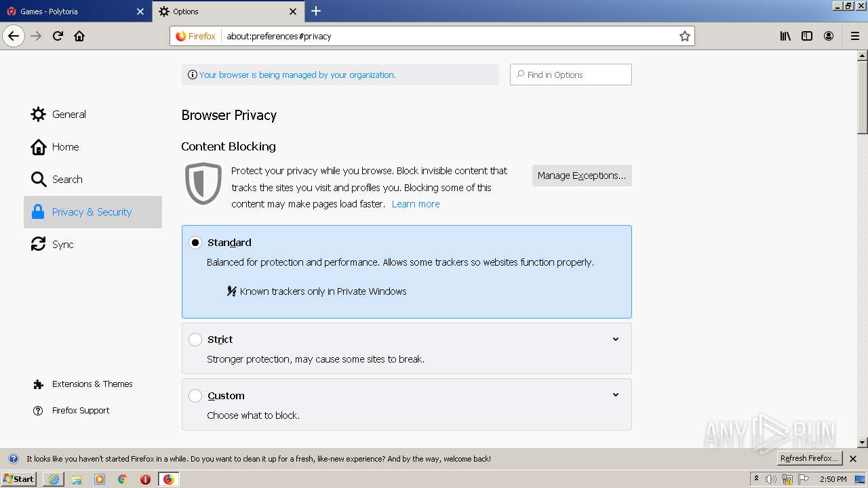
Task: Click the Forward navigation arrow
Action: (x=36, y=36)
